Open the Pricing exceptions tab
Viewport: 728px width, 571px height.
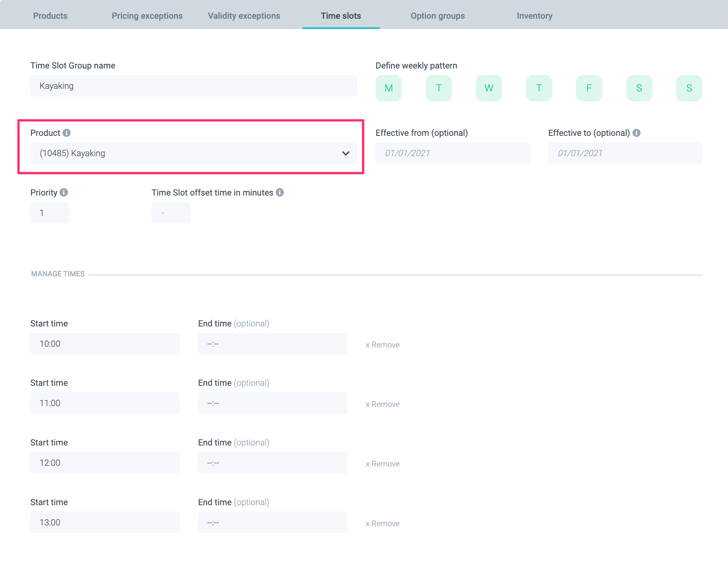pos(147,16)
